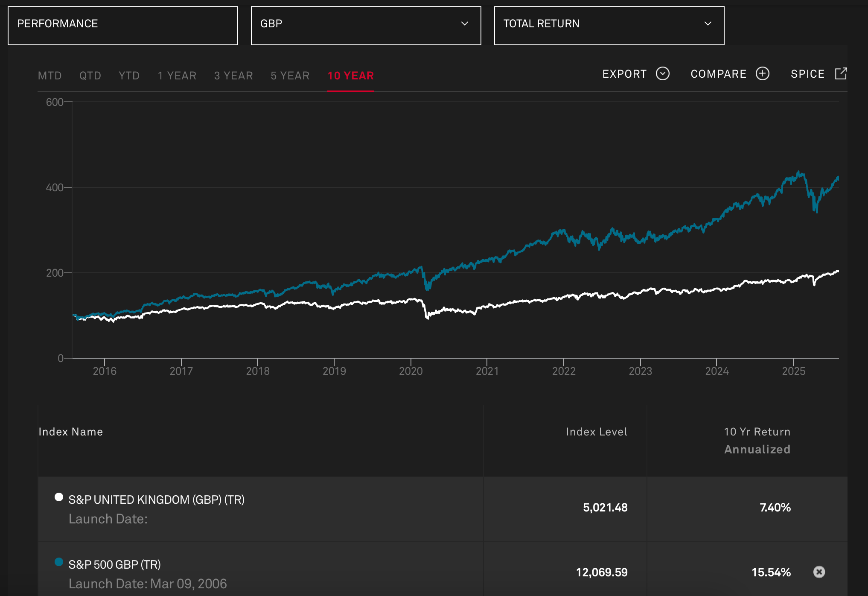Show the YTD performance tab
This screenshot has height=596, width=868.
pos(129,76)
